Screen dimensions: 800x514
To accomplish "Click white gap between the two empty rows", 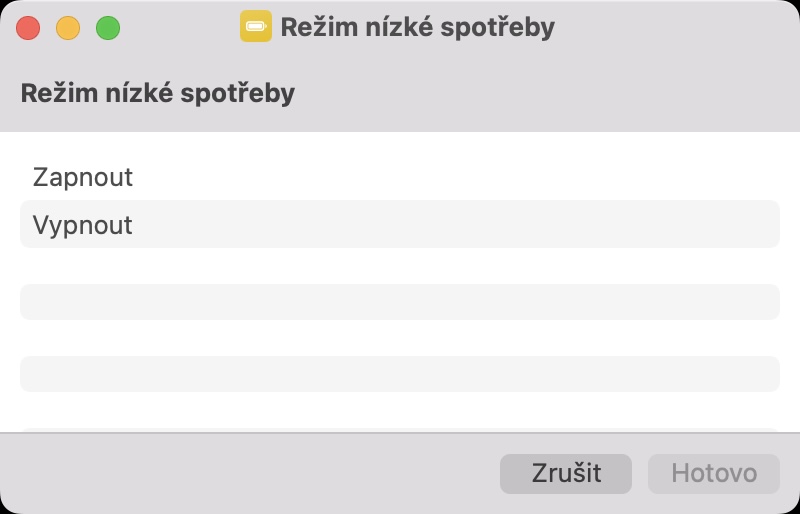I will coord(400,337).
